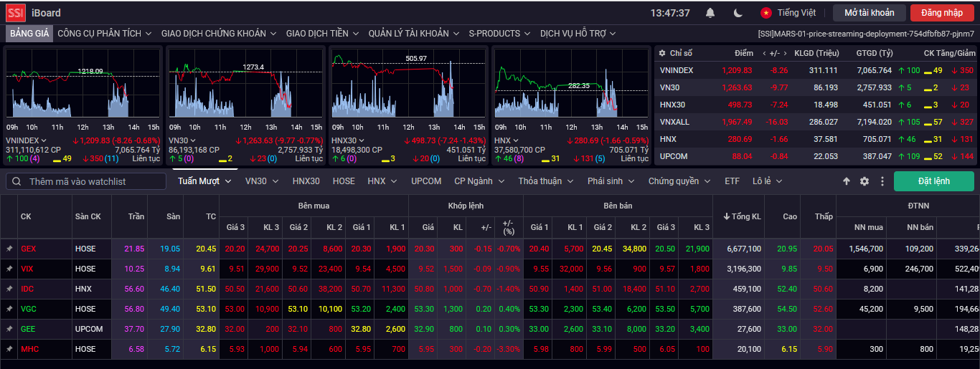Open the VN30 board dropdown
The image size is (980, 369).
262,181
